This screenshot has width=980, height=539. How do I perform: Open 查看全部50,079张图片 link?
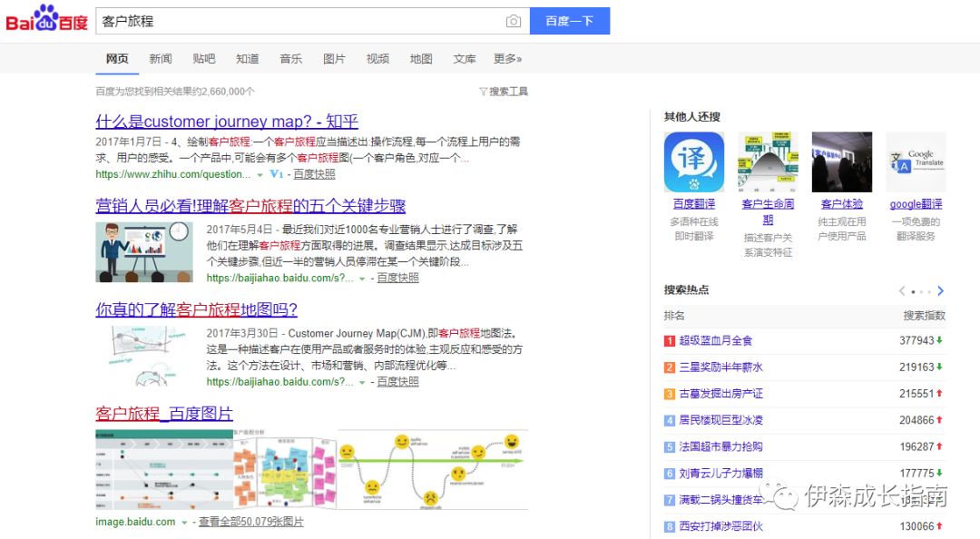251,522
